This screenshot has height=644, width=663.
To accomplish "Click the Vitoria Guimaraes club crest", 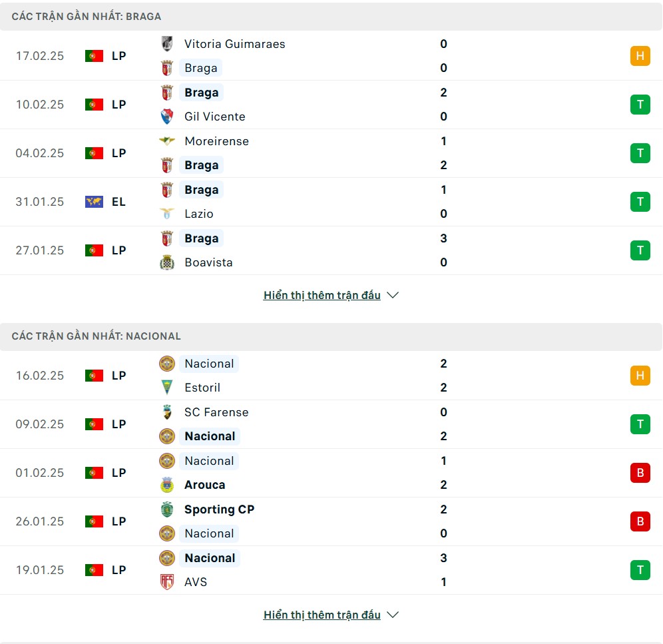I will coord(167,44).
